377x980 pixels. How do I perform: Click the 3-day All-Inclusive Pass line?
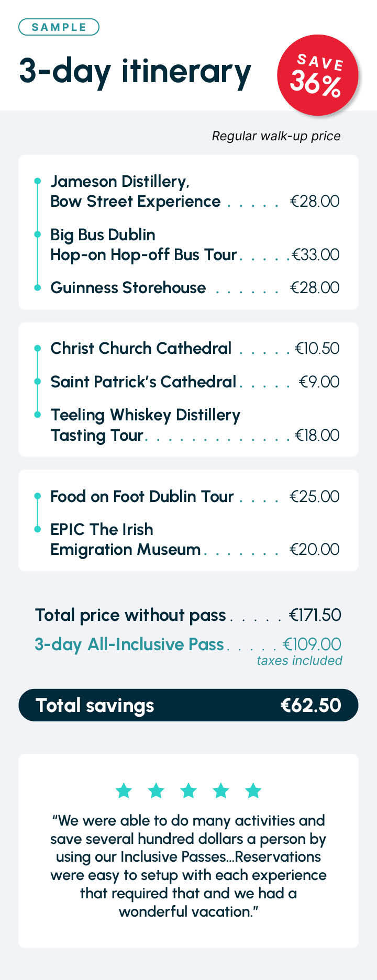[188, 644]
